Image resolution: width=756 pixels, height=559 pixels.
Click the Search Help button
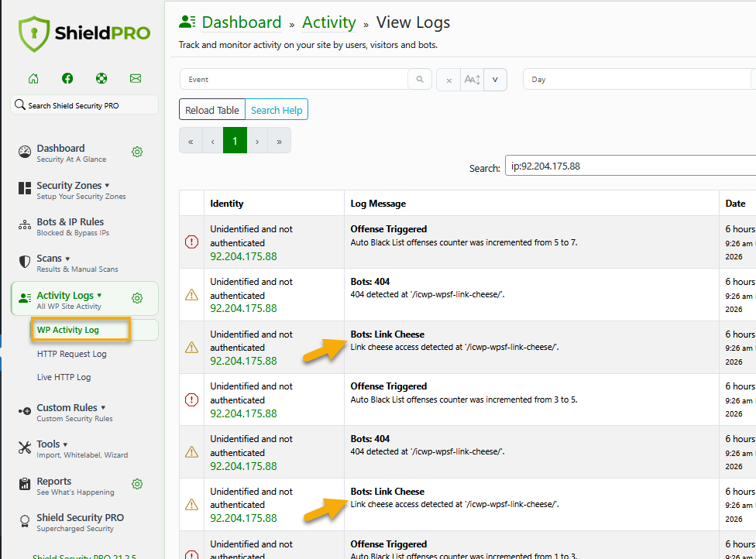pyautogui.click(x=277, y=111)
